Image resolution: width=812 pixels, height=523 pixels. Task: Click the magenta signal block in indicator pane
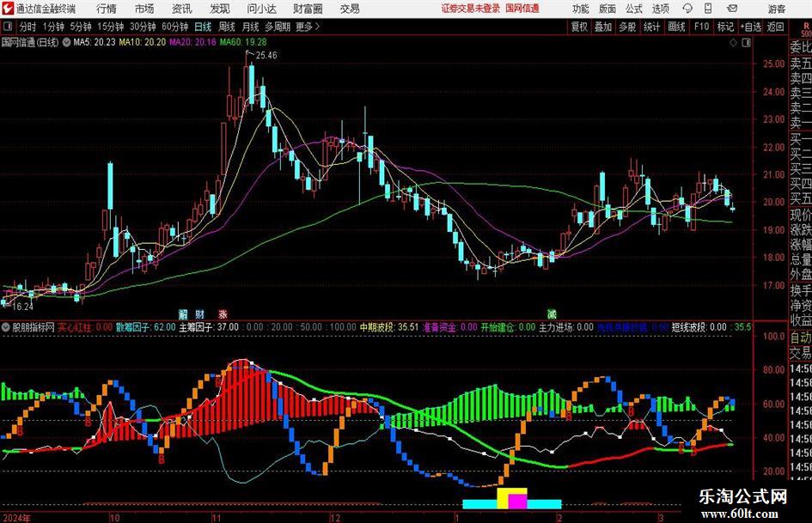click(x=517, y=502)
